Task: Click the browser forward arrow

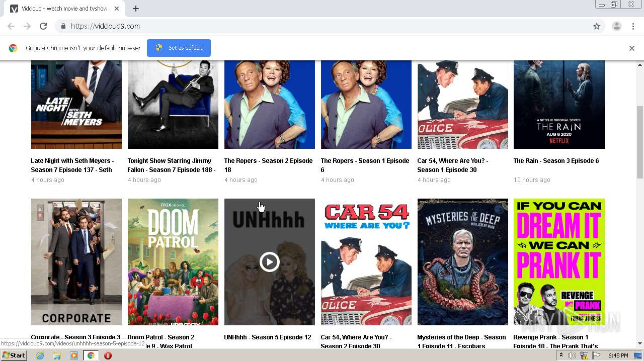Action: (27, 26)
